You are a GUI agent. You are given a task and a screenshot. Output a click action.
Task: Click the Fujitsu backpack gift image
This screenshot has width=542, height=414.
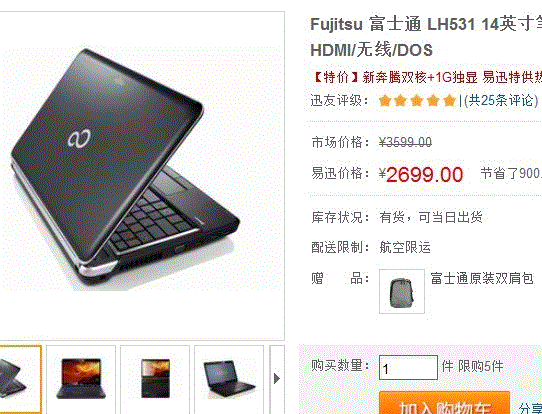pyautogui.click(x=402, y=291)
